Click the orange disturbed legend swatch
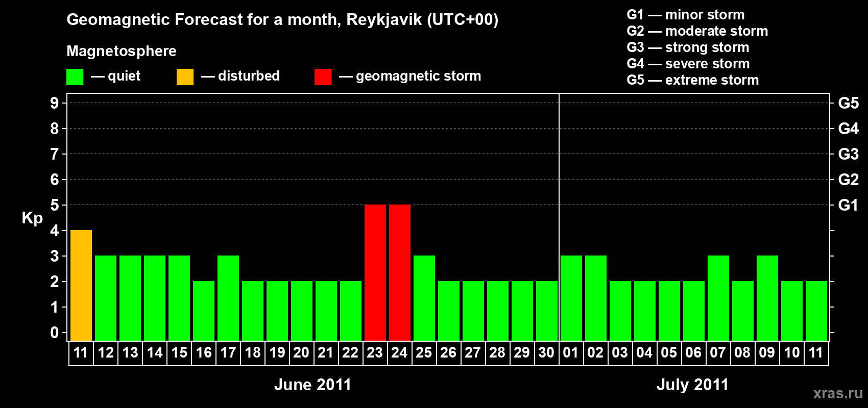The width and height of the screenshot is (868, 408). [185, 77]
